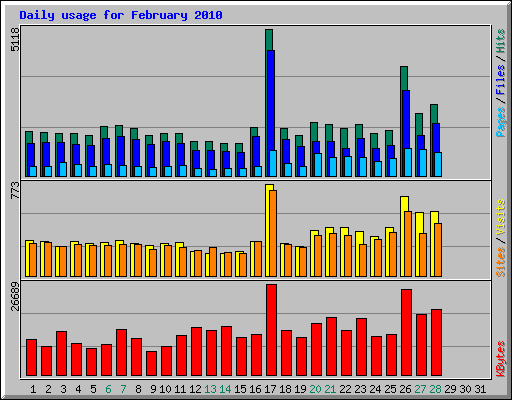Click the red KBytes bar for day 26
Viewport: 512px width, 400px height.
coord(406,333)
